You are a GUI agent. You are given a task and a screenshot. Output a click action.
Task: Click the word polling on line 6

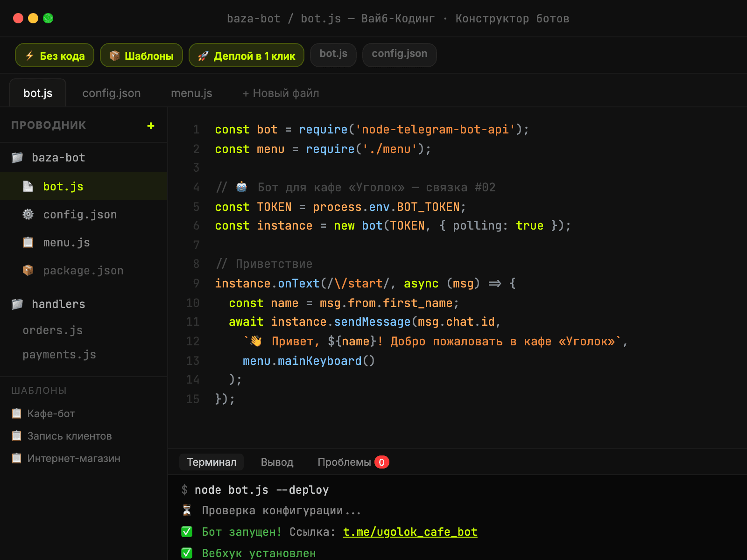click(x=477, y=225)
